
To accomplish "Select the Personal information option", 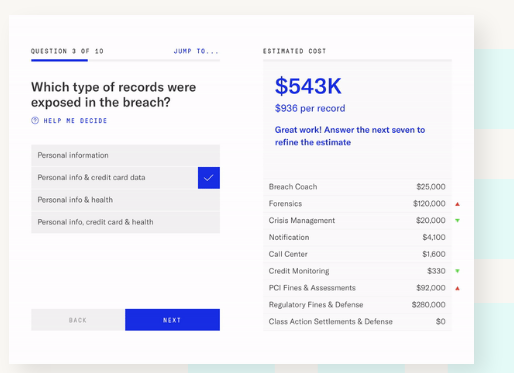I will coord(125,155).
